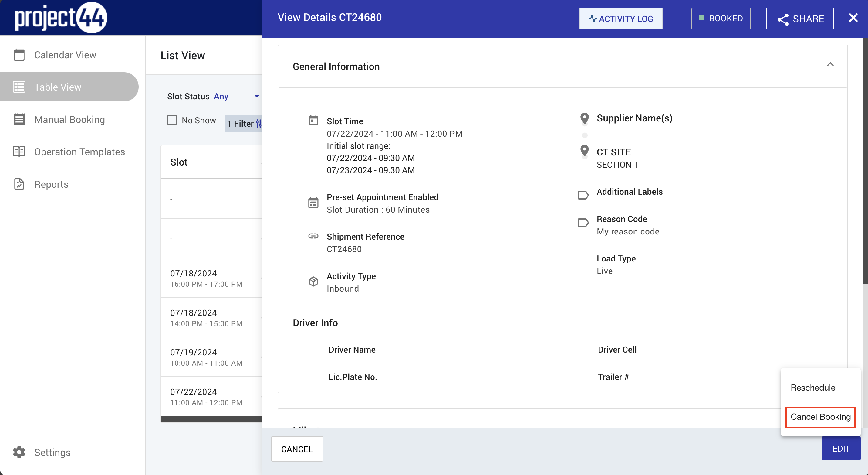The height and width of the screenshot is (475, 868).
Task: Click the Slot Time calendar icon
Action: click(313, 120)
